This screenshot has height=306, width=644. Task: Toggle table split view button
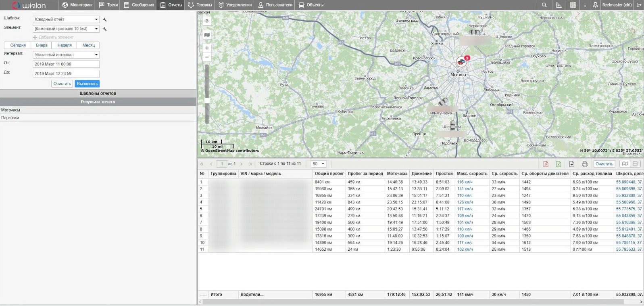coord(635,164)
